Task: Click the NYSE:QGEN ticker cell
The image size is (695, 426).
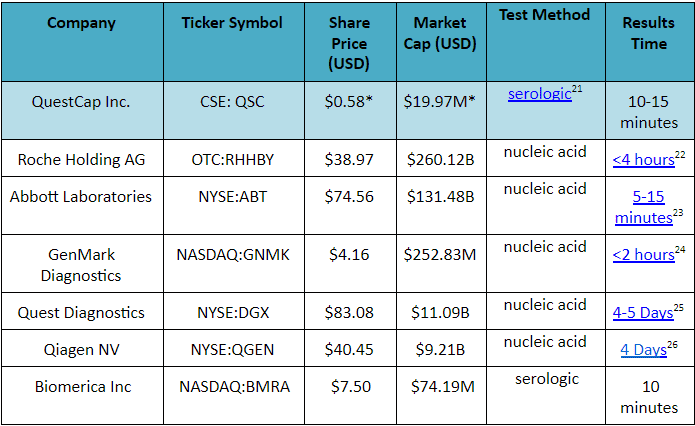Action: [234, 348]
